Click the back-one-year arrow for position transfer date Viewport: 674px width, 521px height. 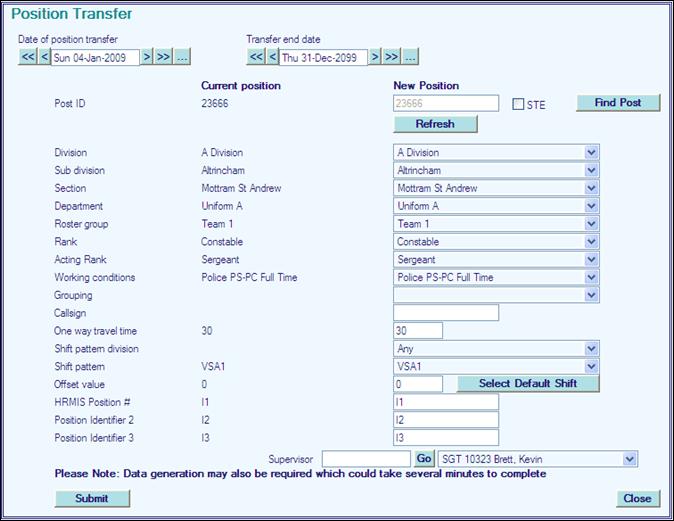27,57
